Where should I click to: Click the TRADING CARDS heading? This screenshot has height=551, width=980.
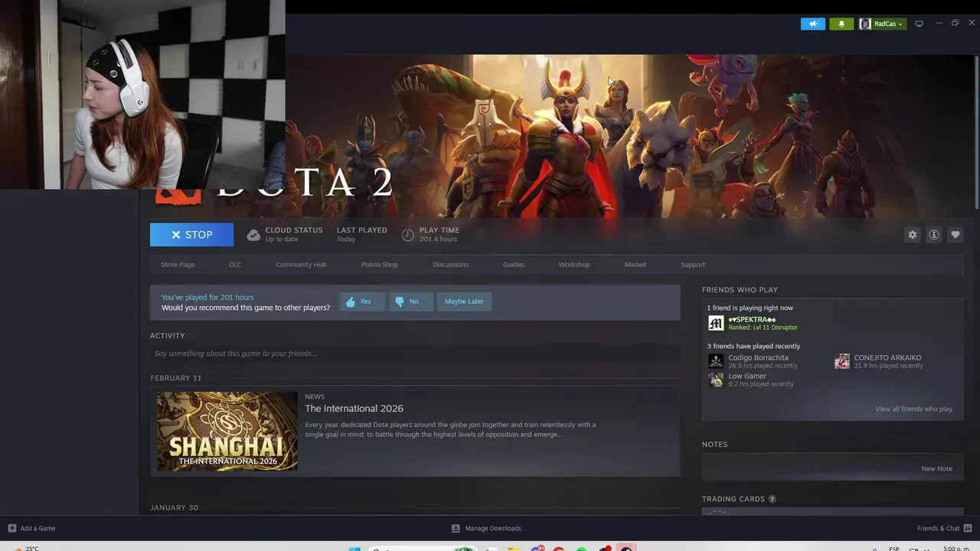tap(733, 499)
